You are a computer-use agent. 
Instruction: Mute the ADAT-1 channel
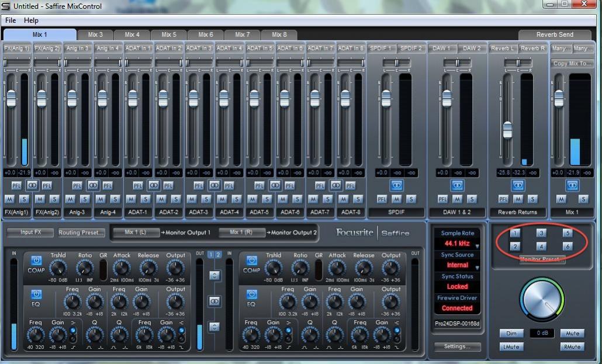[x=130, y=199]
